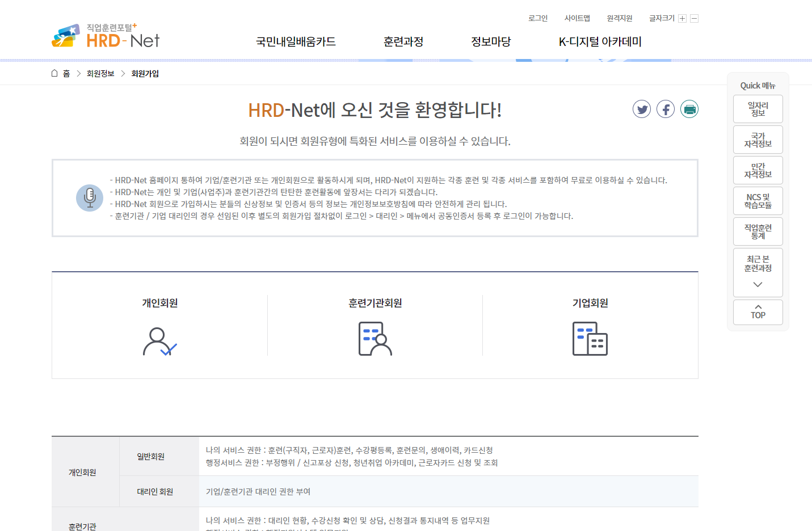Click 기업/훈련기관 대리인 권한 부여 text
This screenshot has width=812, height=531.
coord(258,492)
